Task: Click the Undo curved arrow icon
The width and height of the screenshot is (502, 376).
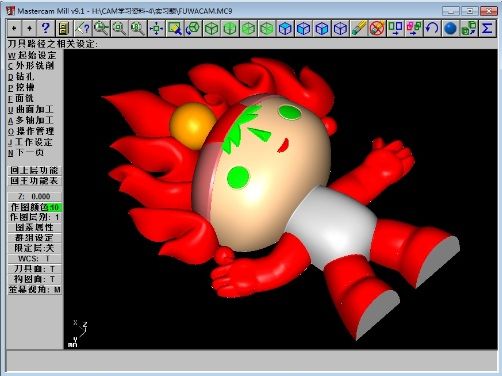Action: [x=432, y=28]
